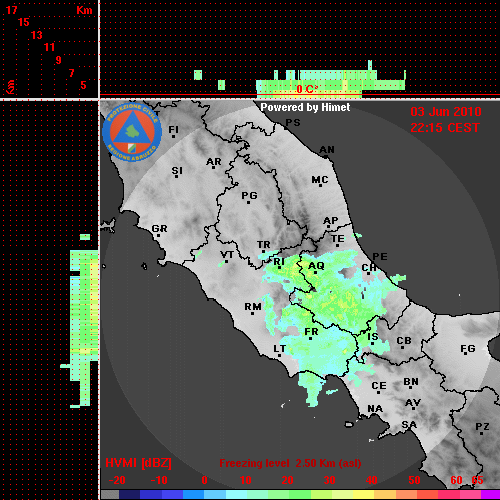The height and width of the screenshot is (500, 500).
Task: Select the AR city label
Action: [214, 162]
